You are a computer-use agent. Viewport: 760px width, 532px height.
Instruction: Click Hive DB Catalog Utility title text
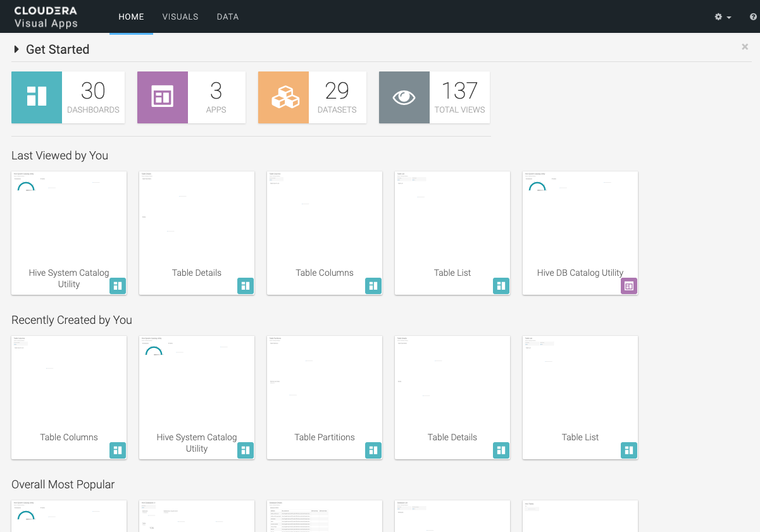pos(580,273)
